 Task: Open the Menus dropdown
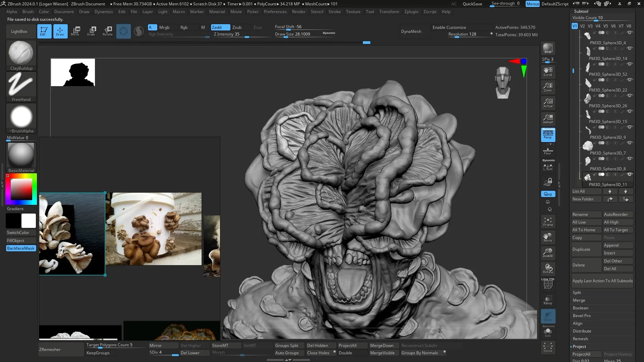532,4
